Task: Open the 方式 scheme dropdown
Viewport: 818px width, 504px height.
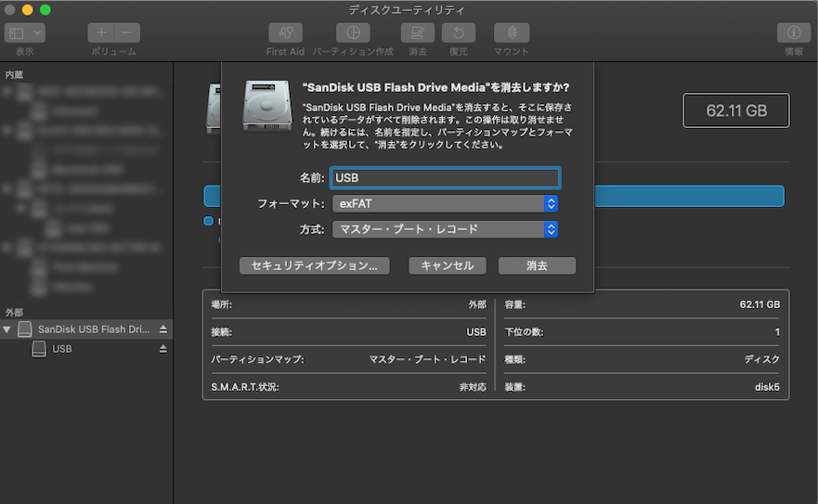Action: point(445,229)
